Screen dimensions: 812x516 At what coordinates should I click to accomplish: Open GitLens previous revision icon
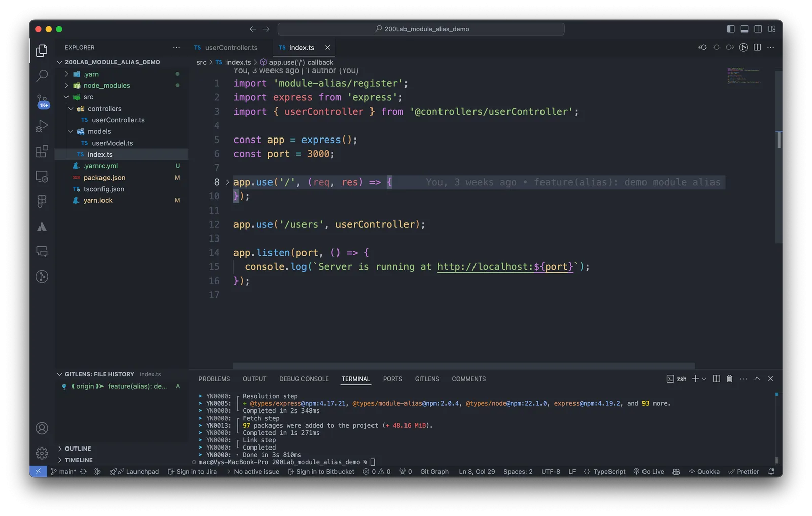click(x=702, y=47)
